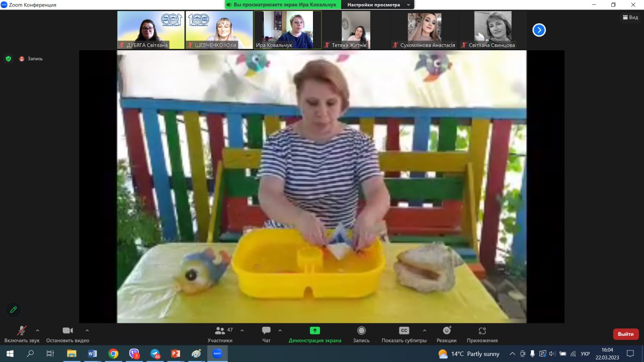Click the red Выйти leave button
Screen dimensions: 644x362
(x=625, y=334)
